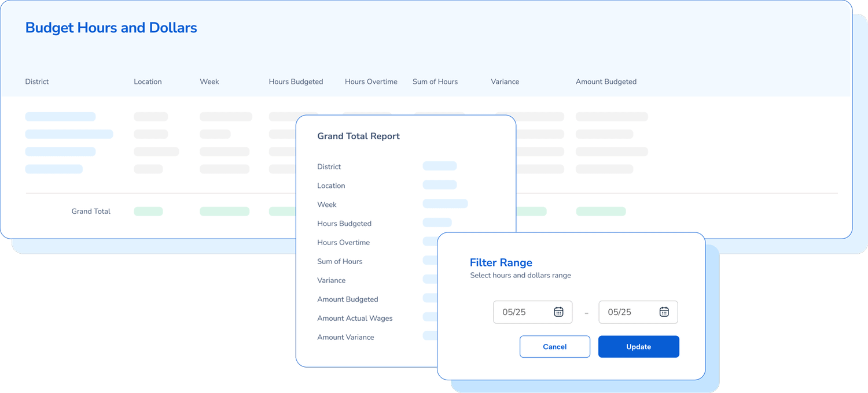Click the Grand Total row label
The height and width of the screenshot is (393, 868).
click(91, 212)
